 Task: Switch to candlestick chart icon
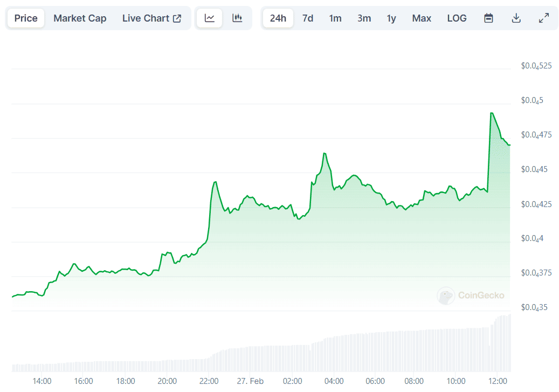[x=237, y=18]
